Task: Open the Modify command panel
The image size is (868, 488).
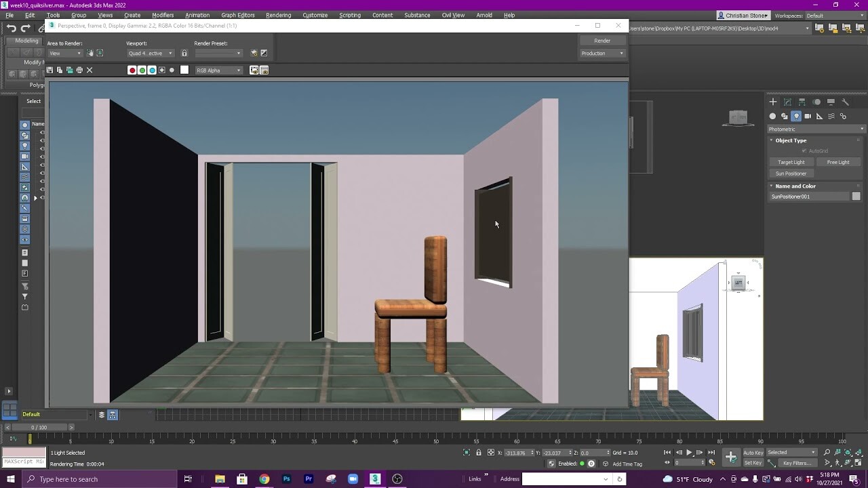Action: coord(787,102)
